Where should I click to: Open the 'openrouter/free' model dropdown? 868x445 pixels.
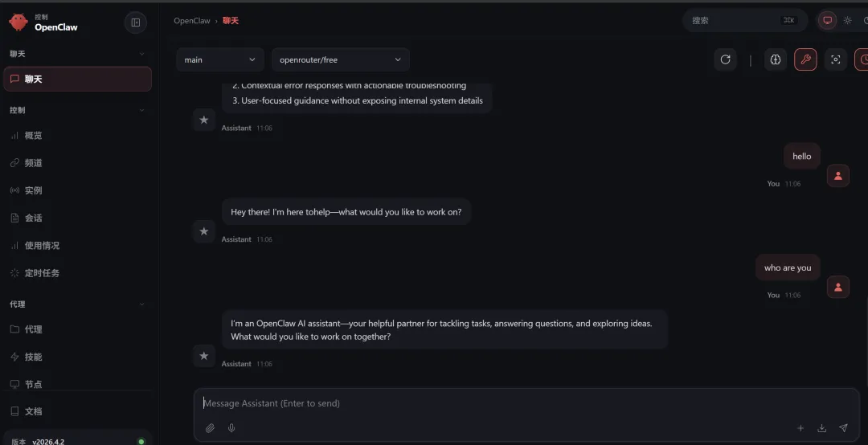(340, 59)
